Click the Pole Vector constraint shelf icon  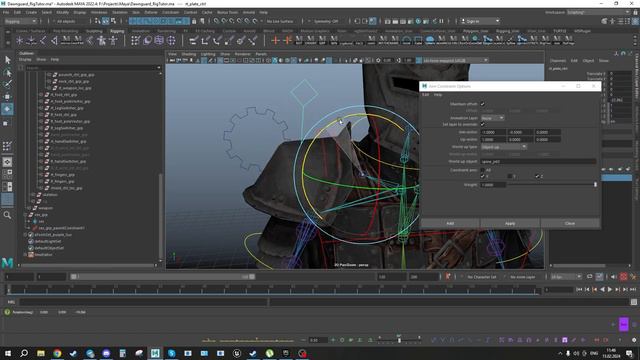click(x=253, y=40)
